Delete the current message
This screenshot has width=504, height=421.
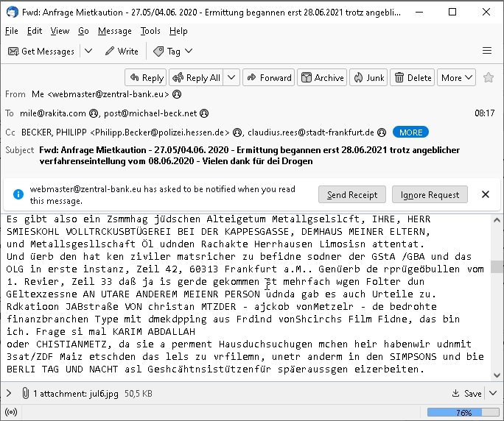point(413,77)
